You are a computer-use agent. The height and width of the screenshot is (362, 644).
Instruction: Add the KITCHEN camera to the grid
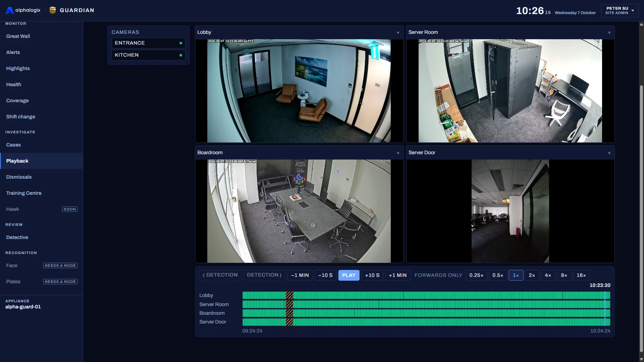point(148,55)
